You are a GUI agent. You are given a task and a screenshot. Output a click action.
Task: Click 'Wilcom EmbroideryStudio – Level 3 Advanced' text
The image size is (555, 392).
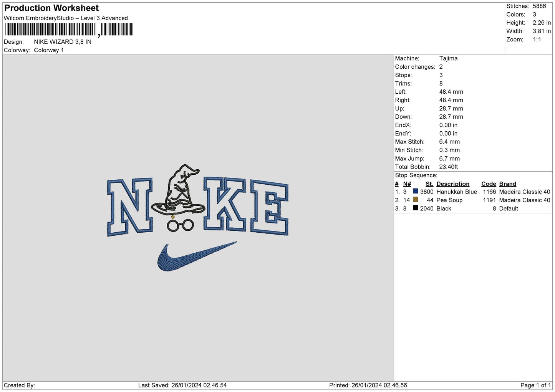pyautogui.click(x=66, y=18)
